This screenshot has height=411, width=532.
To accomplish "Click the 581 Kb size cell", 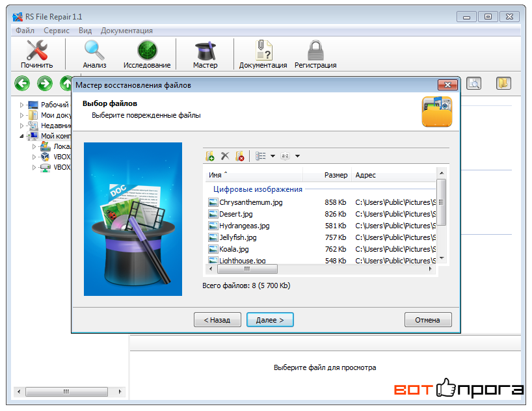I will click(335, 226).
